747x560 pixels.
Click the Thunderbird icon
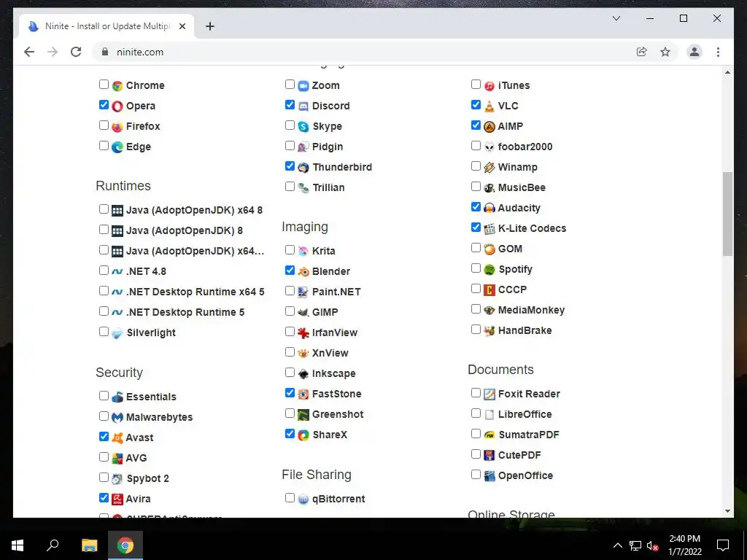pyautogui.click(x=303, y=168)
